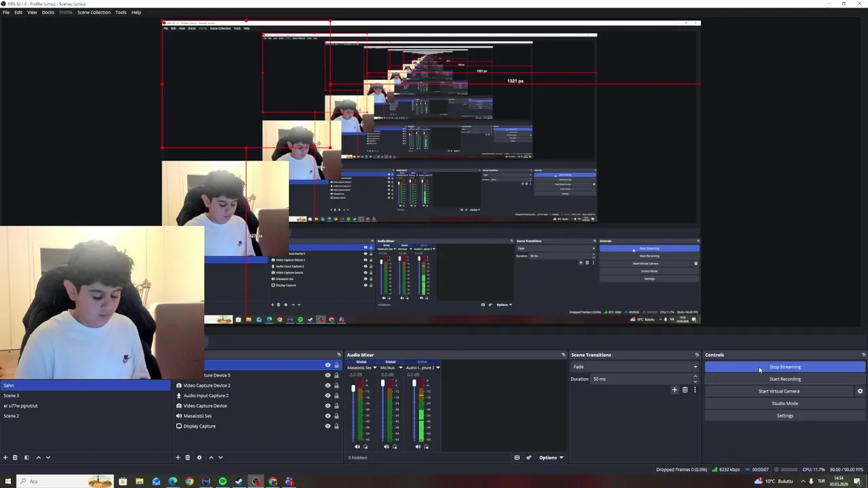Click Stop Streaming button
Image resolution: width=868 pixels, height=488 pixels.
point(785,367)
